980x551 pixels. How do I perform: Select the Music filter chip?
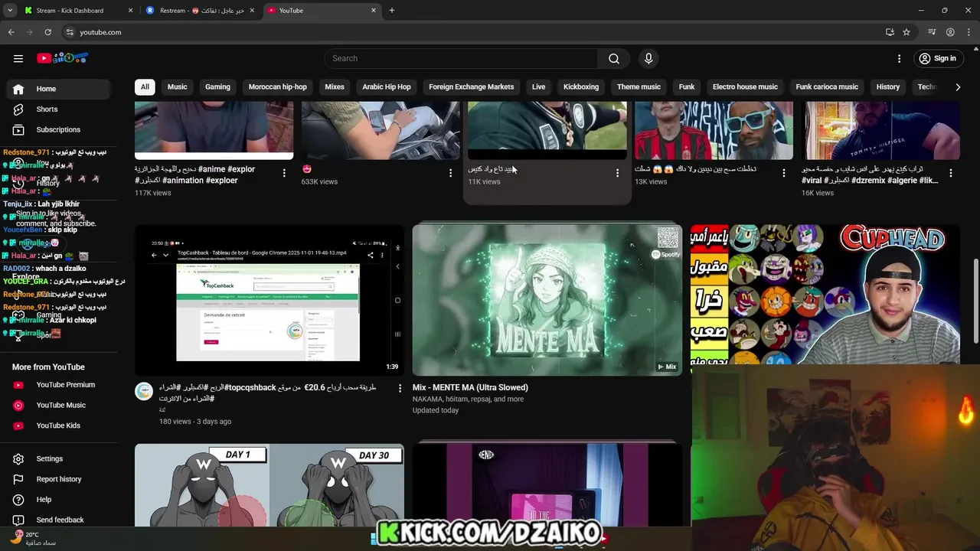pos(177,87)
